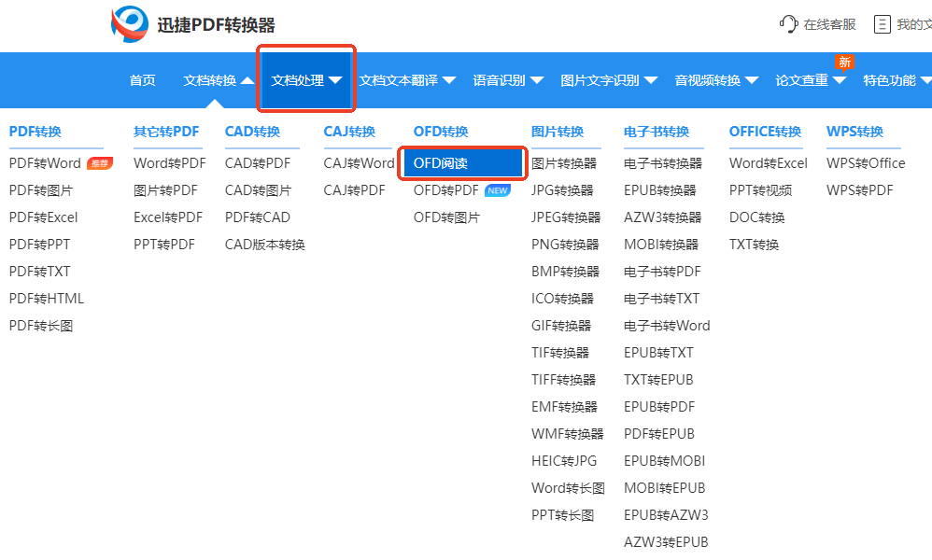Click the 迅捷PDF转换器 logo icon
Screen dimensions: 932x560
[129, 24]
